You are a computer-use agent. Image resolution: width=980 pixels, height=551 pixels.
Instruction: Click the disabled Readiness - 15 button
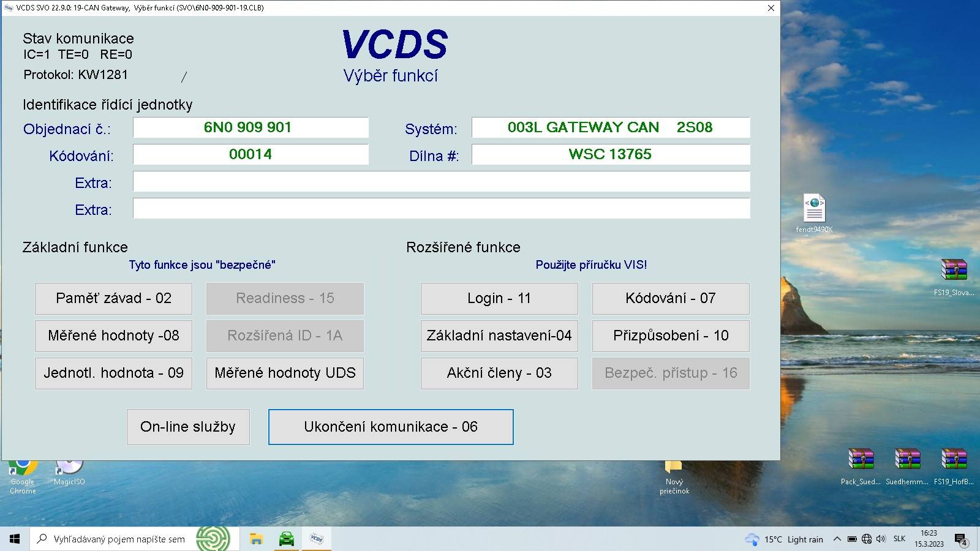click(x=285, y=298)
